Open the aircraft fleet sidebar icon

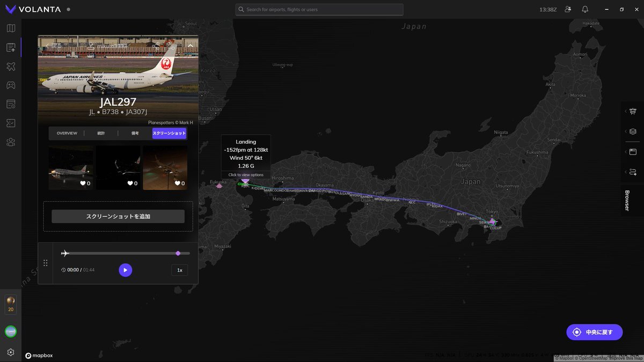point(11,67)
